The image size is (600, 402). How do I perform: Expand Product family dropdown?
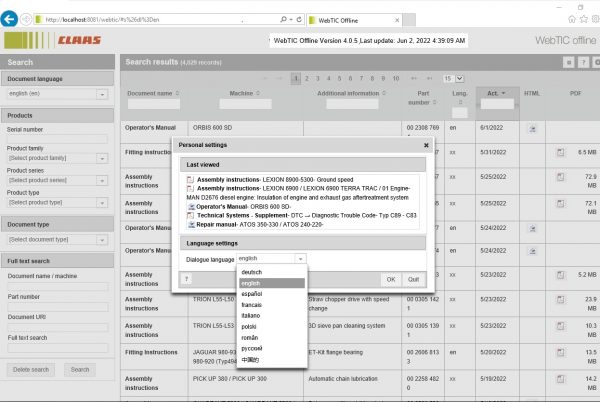102,158
